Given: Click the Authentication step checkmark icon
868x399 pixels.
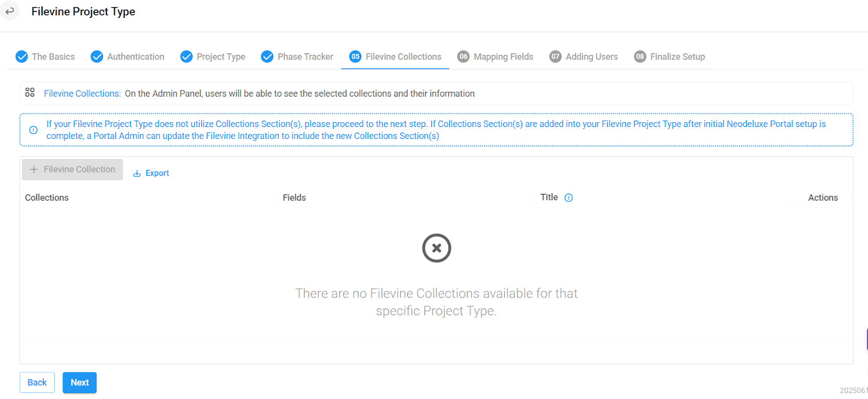Looking at the screenshot, I should (x=97, y=56).
